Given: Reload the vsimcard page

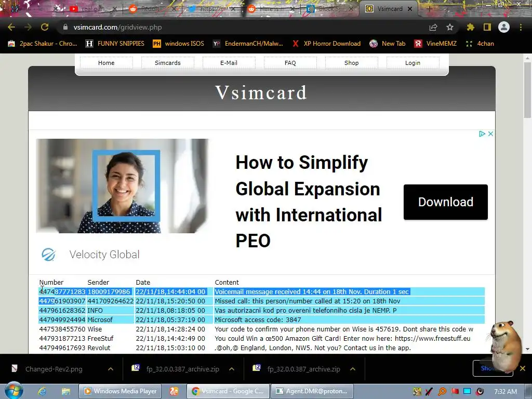Looking at the screenshot, I should click(x=45, y=27).
